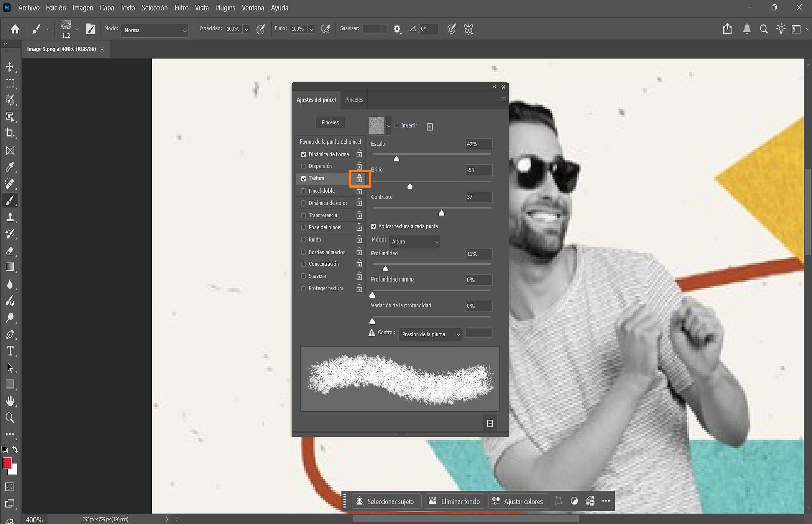Image resolution: width=812 pixels, height=524 pixels.
Task: Open the Modo: Altura dropdown
Action: point(414,241)
